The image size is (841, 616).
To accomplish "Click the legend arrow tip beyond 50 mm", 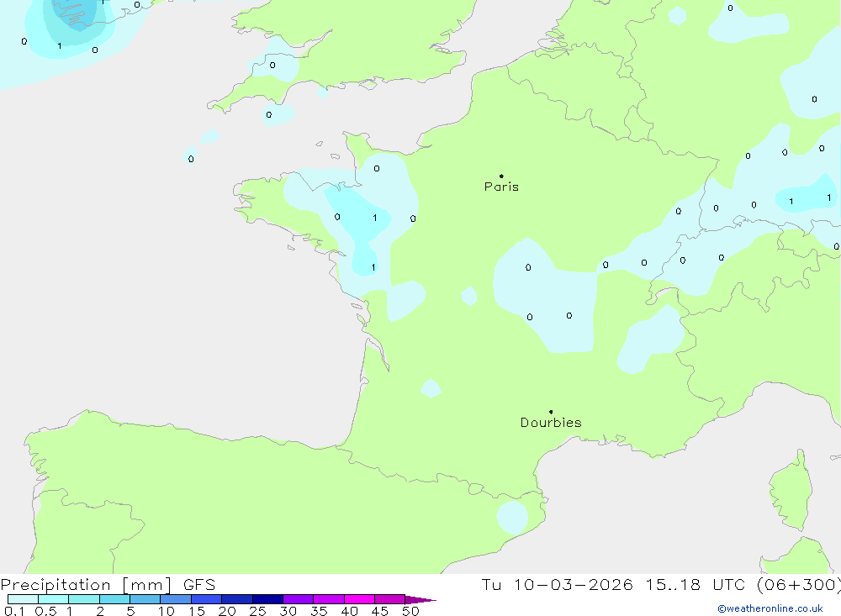I will coord(420,600).
